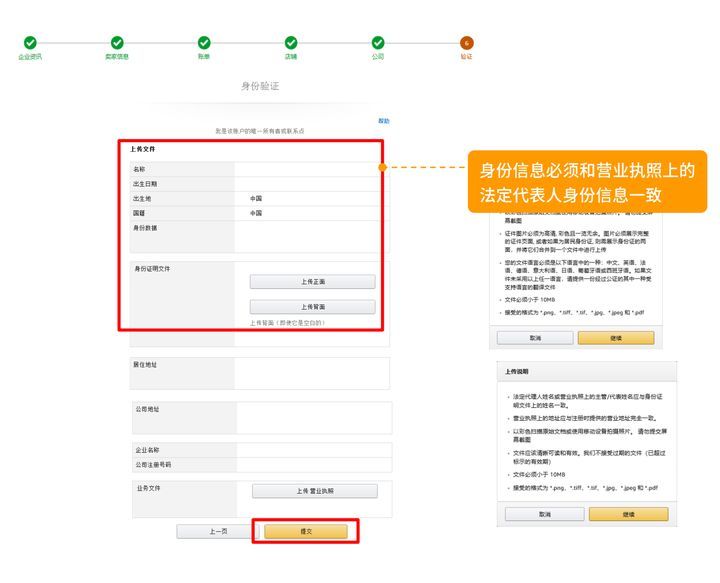Viewport: 720px width, 583px height.
Task: Click the green checkmark above 卖家信息
Action: [x=117, y=43]
